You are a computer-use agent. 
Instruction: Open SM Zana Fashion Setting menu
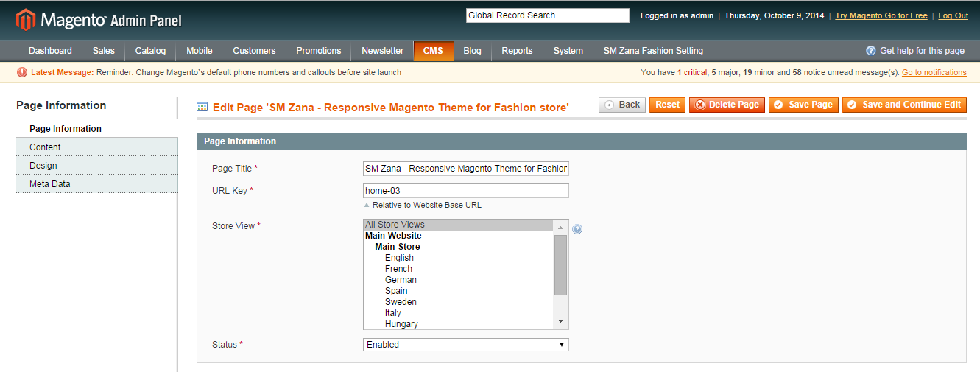[x=653, y=51]
